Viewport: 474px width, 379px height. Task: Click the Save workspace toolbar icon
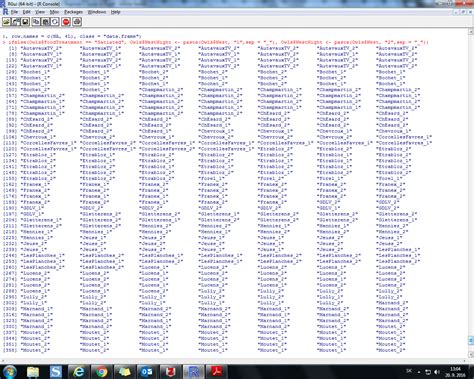[x=25, y=22]
